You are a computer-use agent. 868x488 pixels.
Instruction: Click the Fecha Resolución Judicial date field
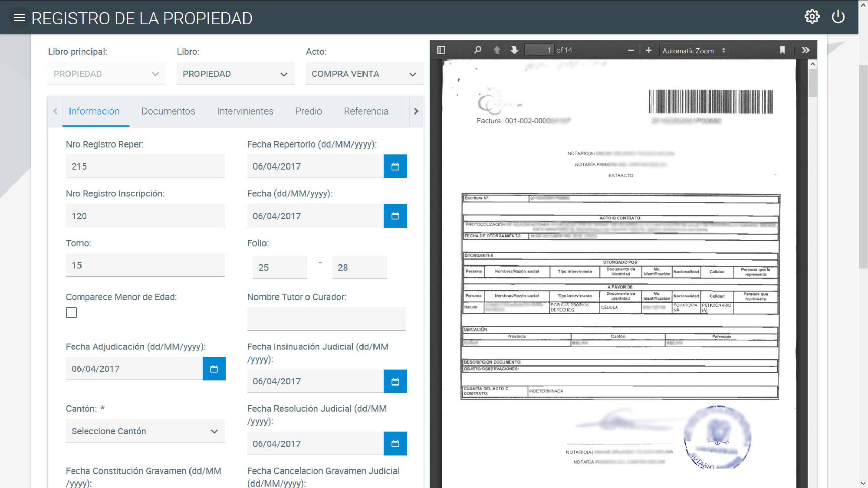pos(316,443)
